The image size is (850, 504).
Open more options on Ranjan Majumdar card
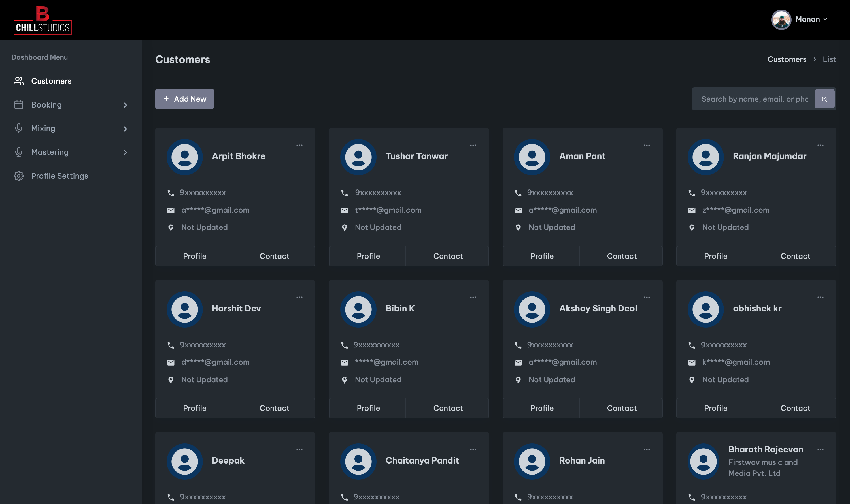click(x=821, y=145)
